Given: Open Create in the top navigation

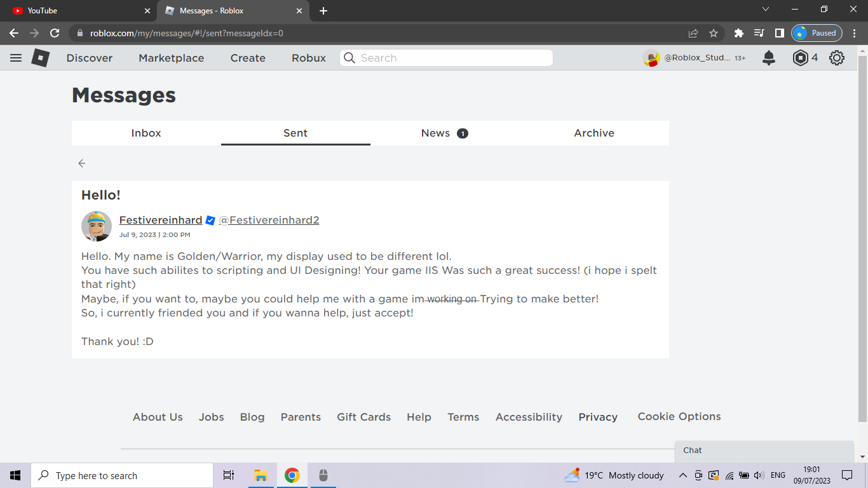Looking at the screenshot, I should click(x=248, y=58).
